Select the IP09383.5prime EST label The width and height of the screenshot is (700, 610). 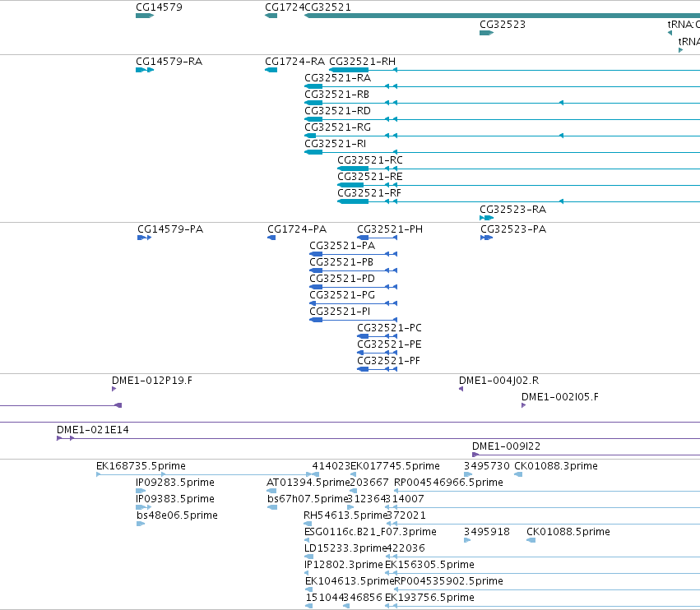175,499
